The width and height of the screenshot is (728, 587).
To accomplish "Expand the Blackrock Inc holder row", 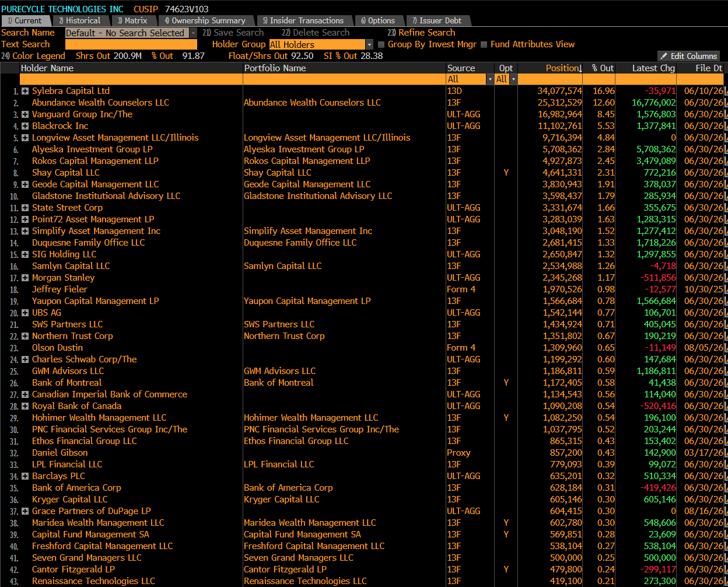I will pyautogui.click(x=25, y=126).
